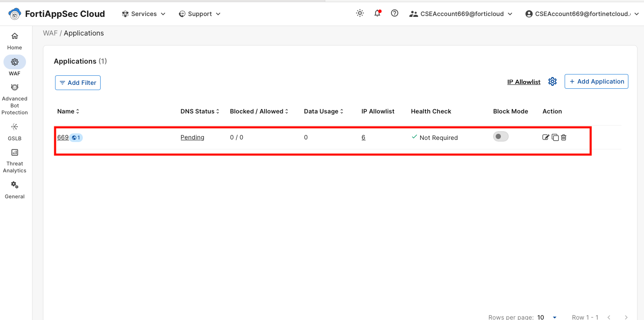Edit application 669 with pencil icon

click(546, 137)
